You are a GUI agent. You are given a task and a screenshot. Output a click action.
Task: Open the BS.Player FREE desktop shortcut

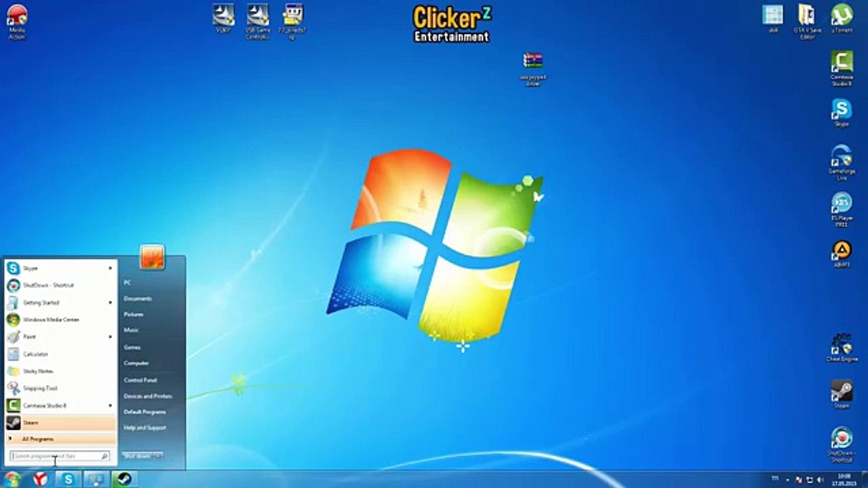[842, 210]
